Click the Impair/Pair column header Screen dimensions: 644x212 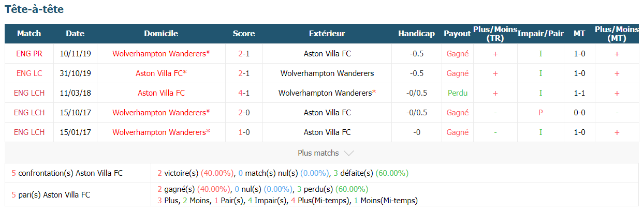coord(540,34)
